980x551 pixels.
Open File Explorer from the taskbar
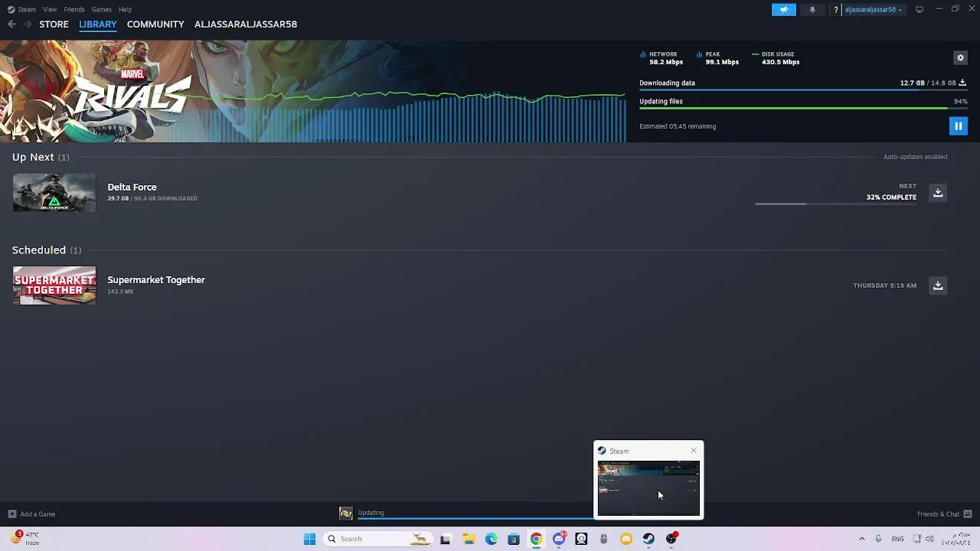tap(469, 539)
